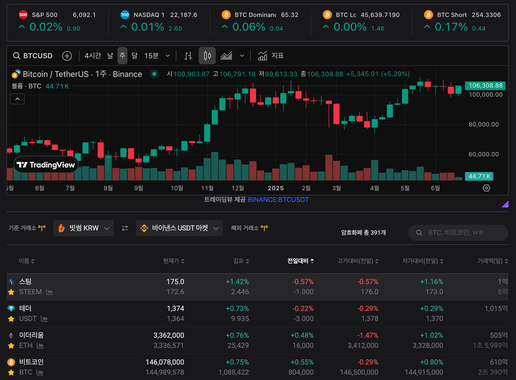Open chart icon next to STEEM
The width and height of the screenshot is (516, 380).
pos(49,292)
